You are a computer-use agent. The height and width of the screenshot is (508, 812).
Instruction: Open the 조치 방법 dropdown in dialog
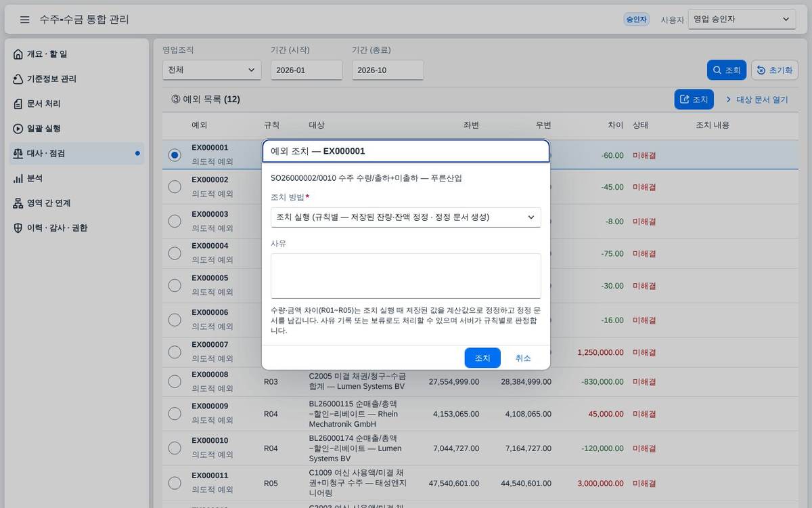tap(406, 217)
